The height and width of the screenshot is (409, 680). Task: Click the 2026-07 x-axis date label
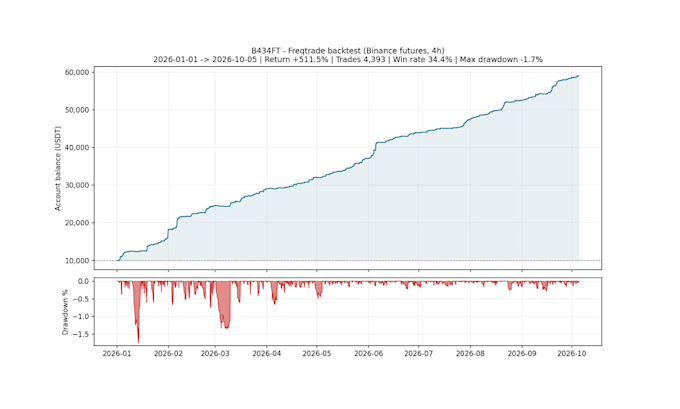[418, 353]
